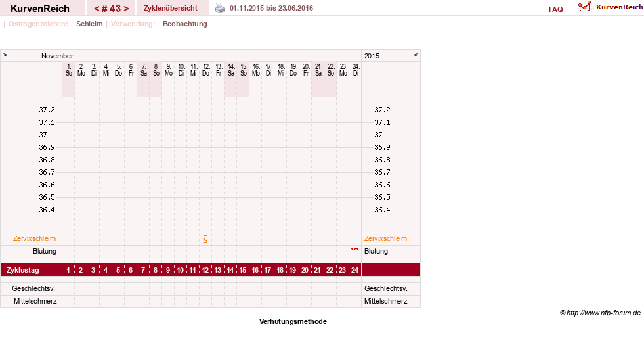The width and height of the screenshot is (644, 360).
Task: Click the KurvenReich brand text at top right
Action: coord(619,7)
